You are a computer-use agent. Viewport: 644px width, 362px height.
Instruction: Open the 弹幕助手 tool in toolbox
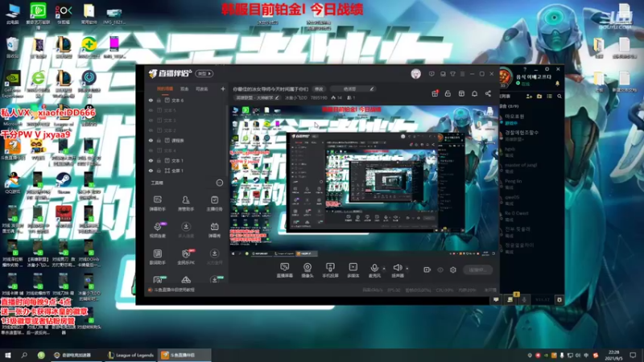[157, 204]
